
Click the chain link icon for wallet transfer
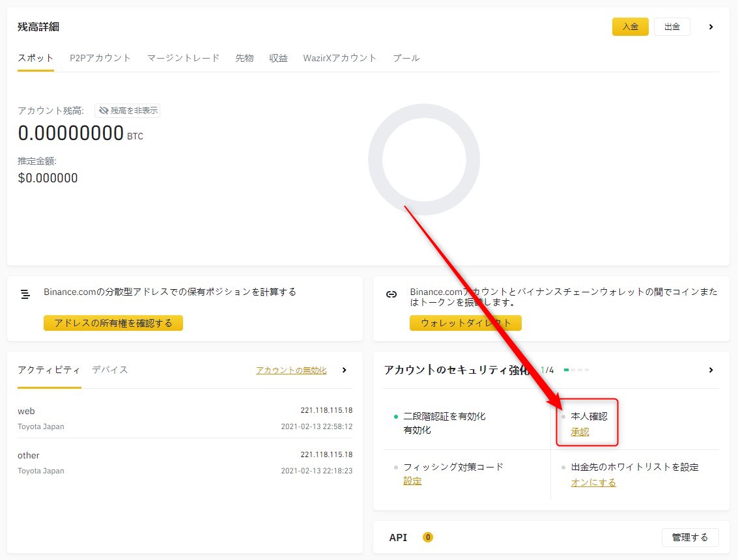391,294
